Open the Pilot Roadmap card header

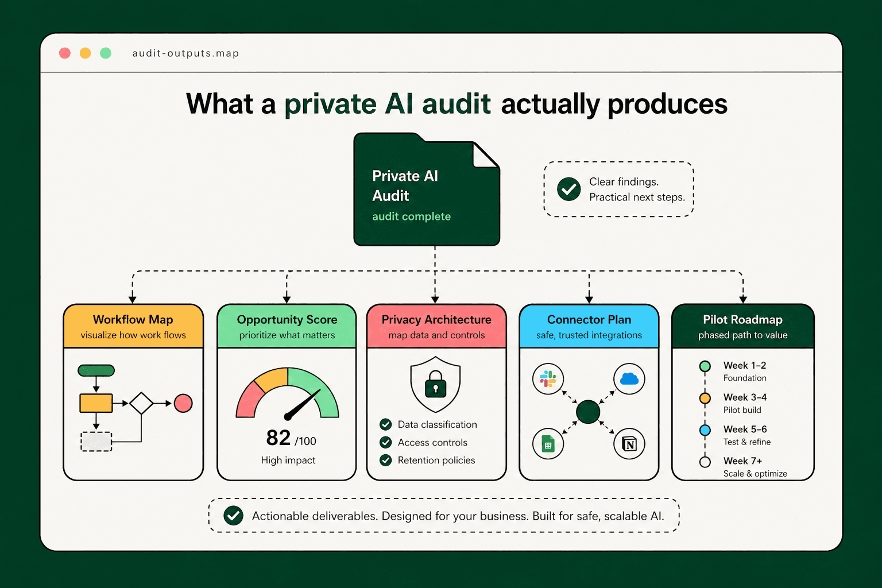742,326
